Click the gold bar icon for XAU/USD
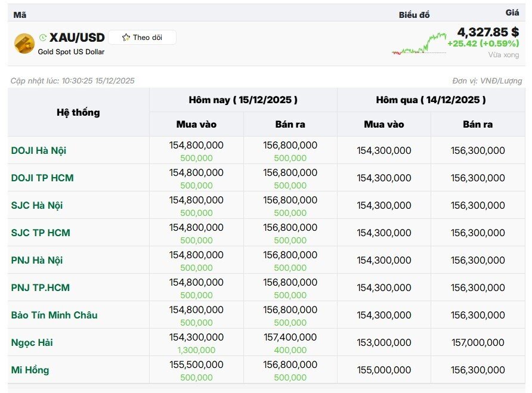The width and height of the screenshot is (532, 393). (24, 43)
